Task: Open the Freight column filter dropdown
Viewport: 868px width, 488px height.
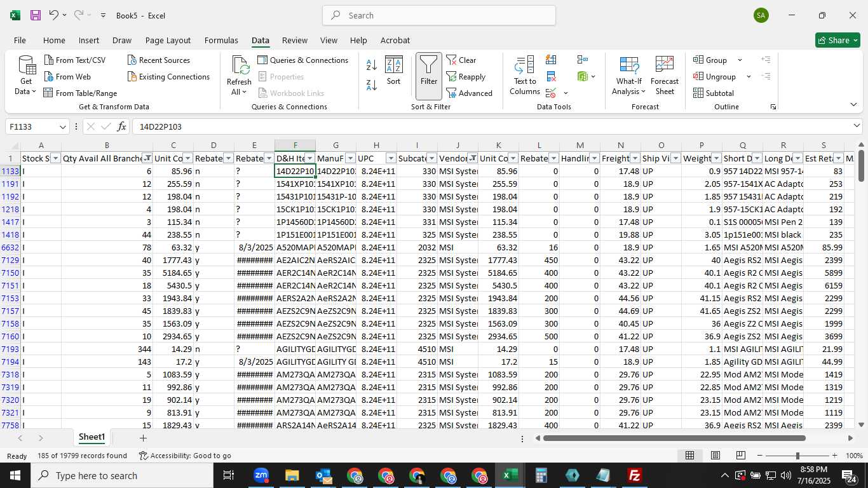Action: click(635, 158)
